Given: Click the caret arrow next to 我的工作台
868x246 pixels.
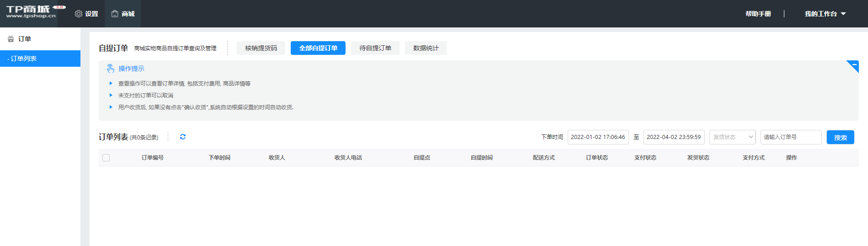Looking at the screenshot, I should (843, 14).
